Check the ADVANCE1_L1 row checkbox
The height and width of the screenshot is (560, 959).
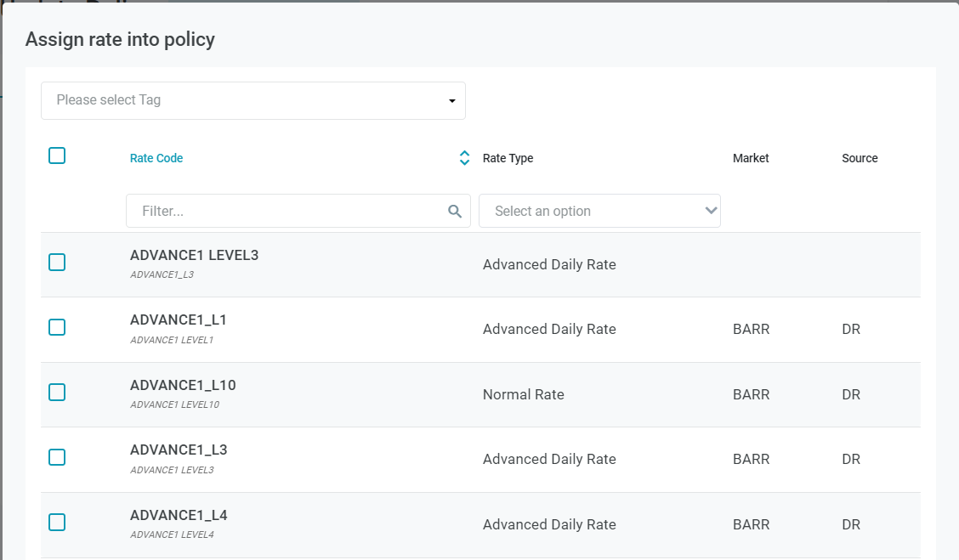[x=57, y=327]
